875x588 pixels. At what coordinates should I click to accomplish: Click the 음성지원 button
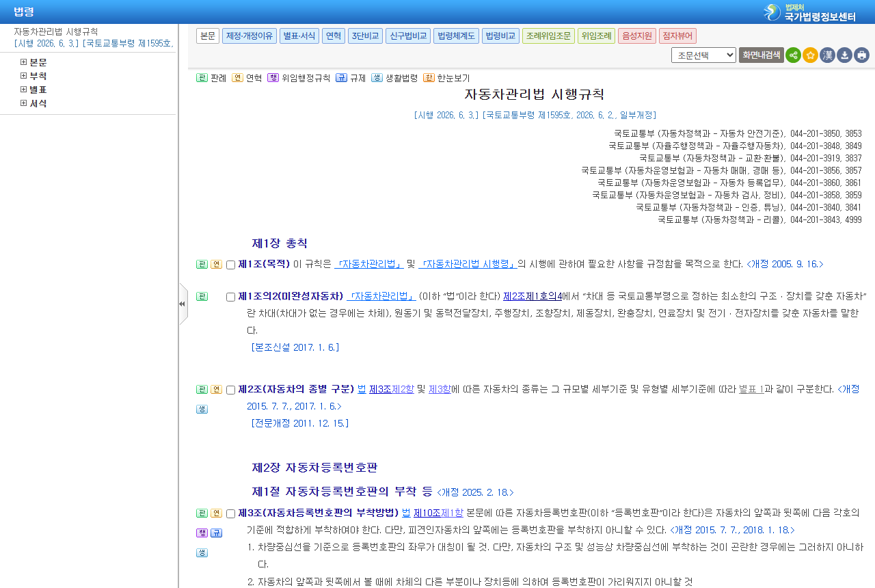point(636,36)
